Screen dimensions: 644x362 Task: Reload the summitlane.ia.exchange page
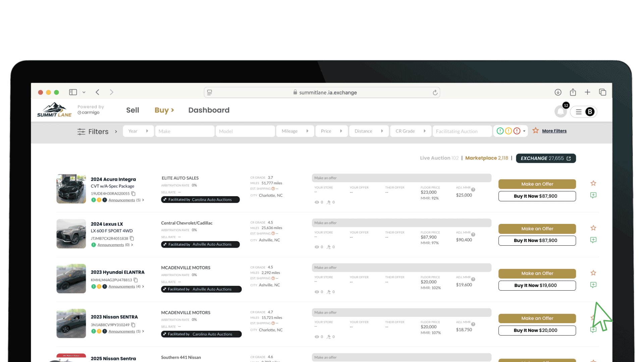(435, 93)
